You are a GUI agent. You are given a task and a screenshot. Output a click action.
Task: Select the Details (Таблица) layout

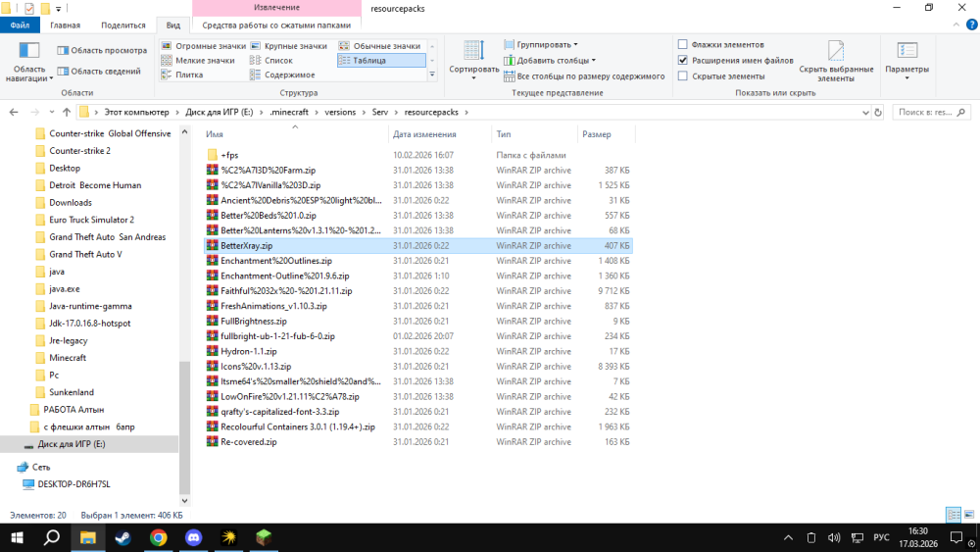tap(380, 61)
